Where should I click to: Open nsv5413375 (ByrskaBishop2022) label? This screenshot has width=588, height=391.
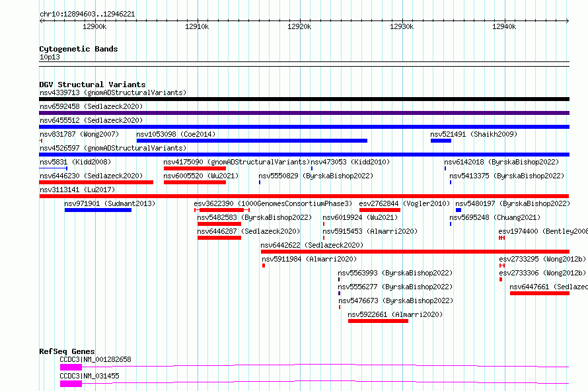[507, 176]
